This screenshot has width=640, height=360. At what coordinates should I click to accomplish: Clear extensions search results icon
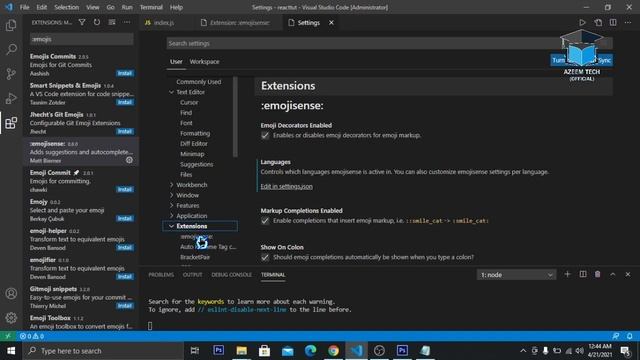tap(112, 22)
